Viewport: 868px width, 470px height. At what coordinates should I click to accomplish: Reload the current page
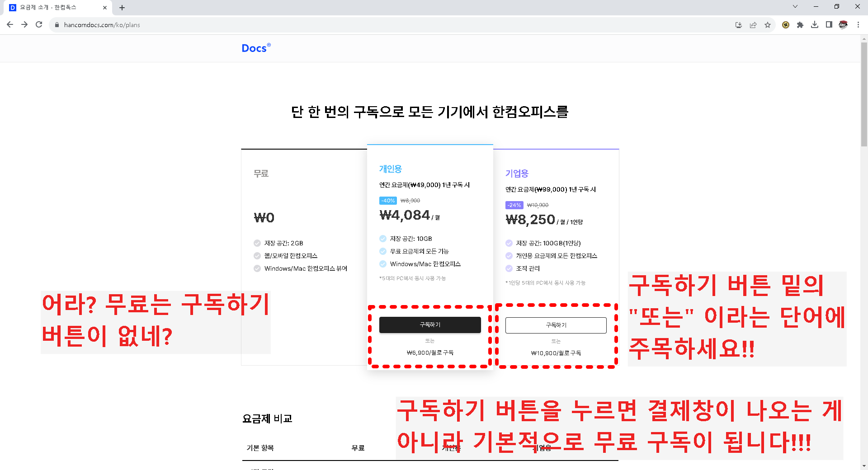point(39,25)
